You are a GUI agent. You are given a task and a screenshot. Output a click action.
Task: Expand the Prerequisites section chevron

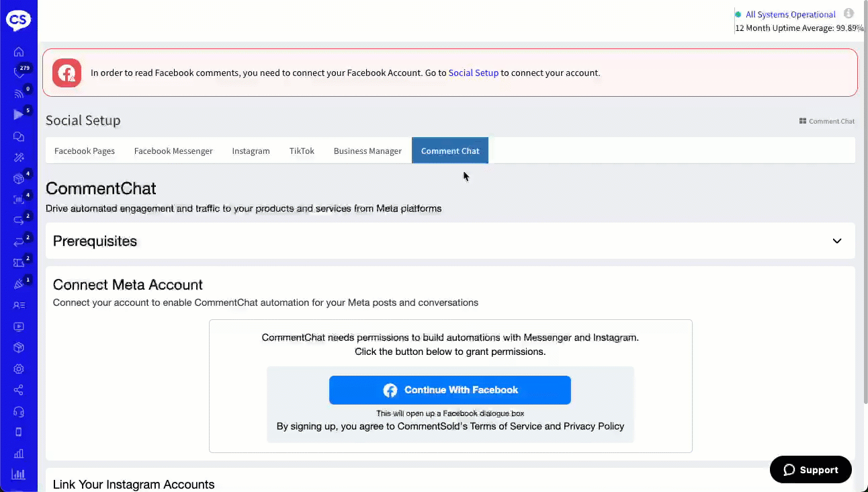(x=836, y=241)
